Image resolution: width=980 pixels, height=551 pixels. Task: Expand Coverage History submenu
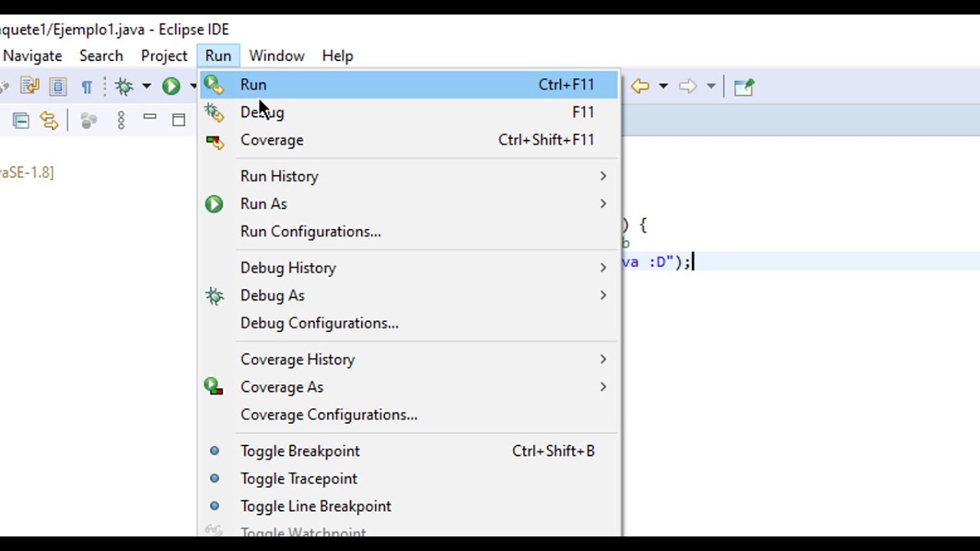[409, 360]
